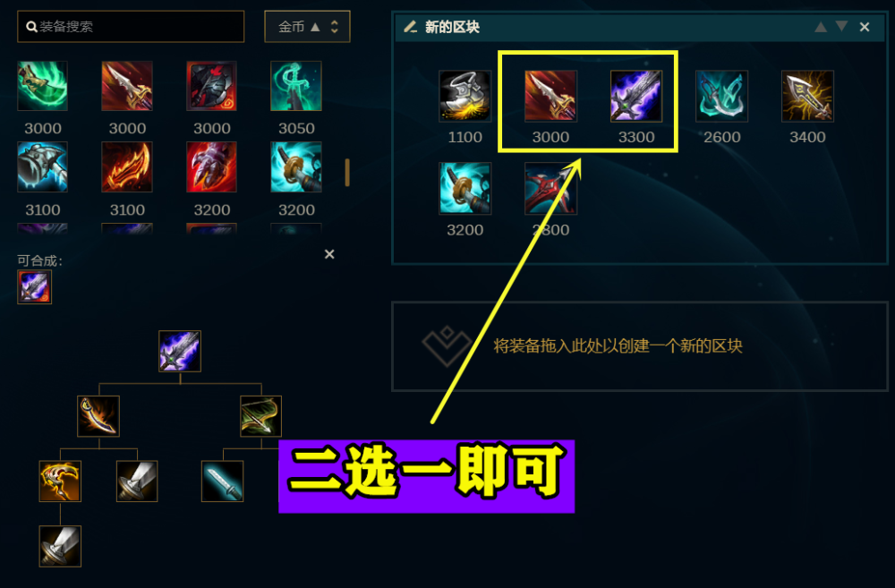Image resolution: width=895 pixels, height=588 pixels.
Task: Click the 1100 gold boots in the block
Action: coord(465,96)
